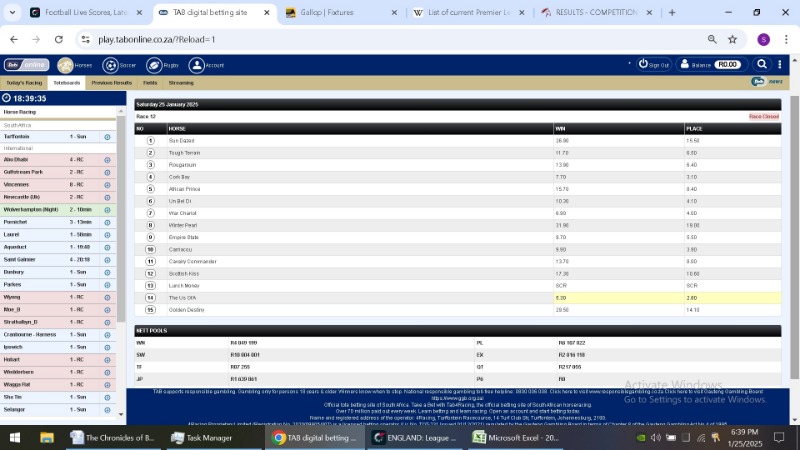This screenshot has width=800, height=450.
Task: Expand the Abu Dhabi meeting arrow
Action: (x=107, y=160)
